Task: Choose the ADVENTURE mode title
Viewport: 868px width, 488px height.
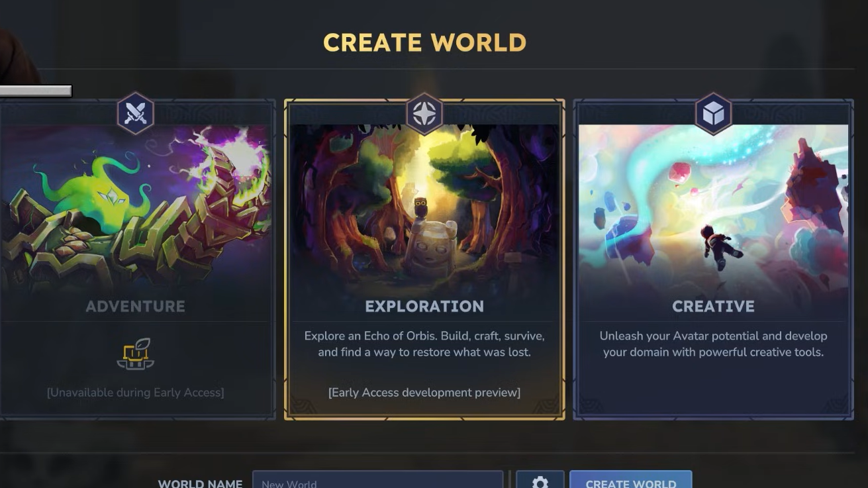Action: coord(136,306)
